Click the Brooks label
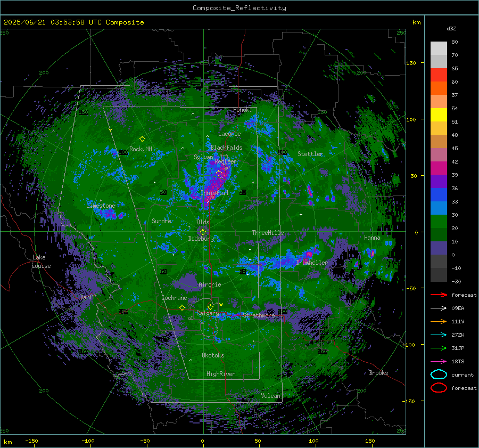 [x=378, y=373]
